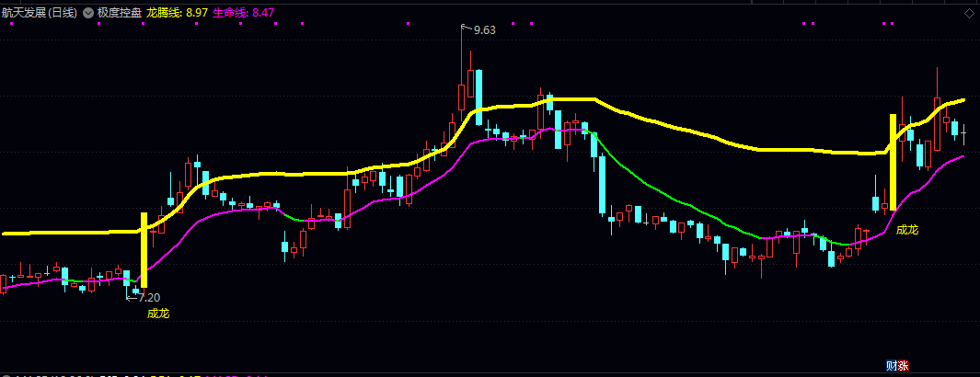Click the 航天发展(日线) chart title
Image resolution: width=980 pixels, height=377 pixels.
point(40,12)
